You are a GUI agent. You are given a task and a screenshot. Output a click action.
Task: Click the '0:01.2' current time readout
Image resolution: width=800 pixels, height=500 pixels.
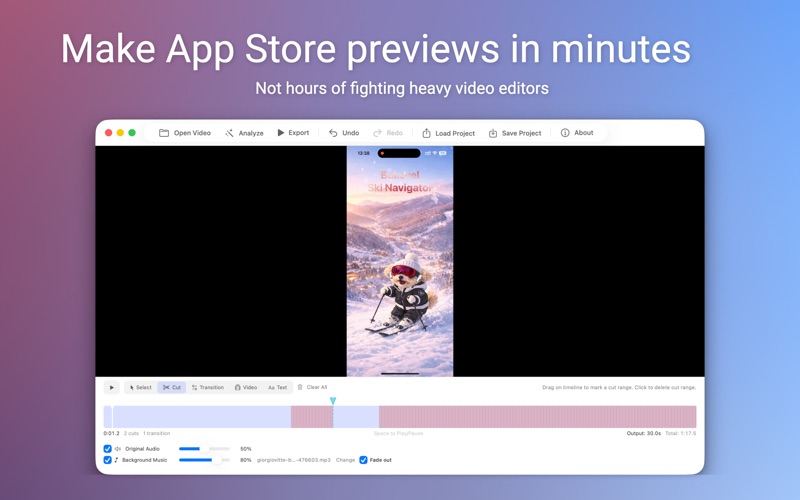tap(111, 433)
